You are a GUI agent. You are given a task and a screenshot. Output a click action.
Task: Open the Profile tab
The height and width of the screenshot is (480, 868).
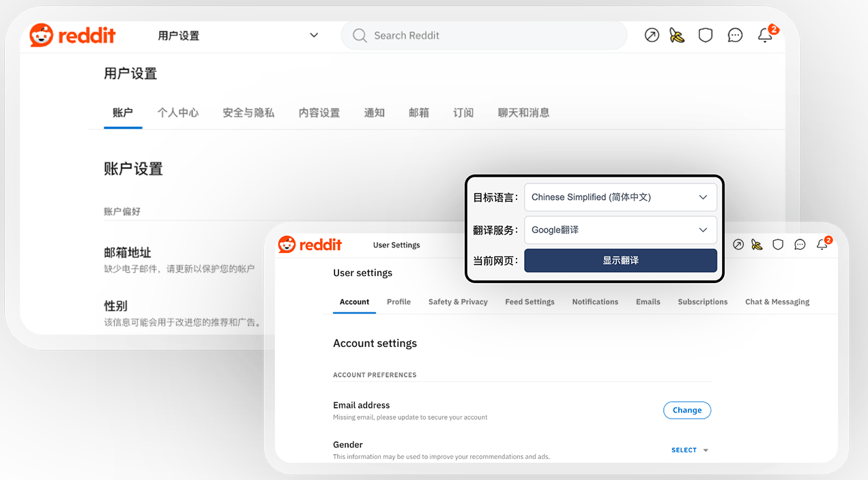pos(399,302)
